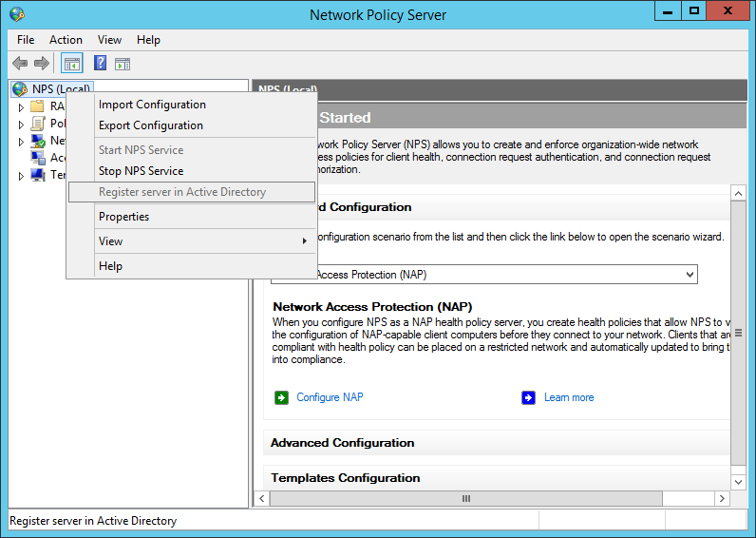The width and height of the screenshot is (756, 538).
Task: Close the Network Policy Server window
Action: point(728,11)
